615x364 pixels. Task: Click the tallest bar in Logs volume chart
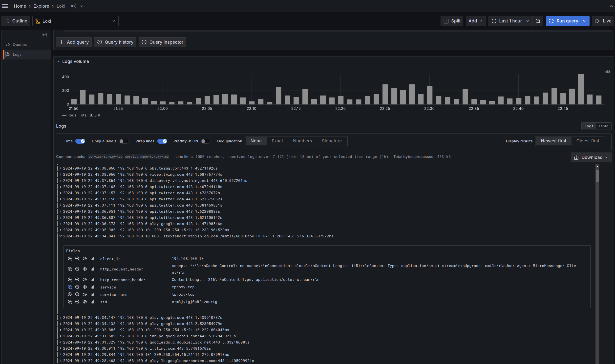[x=581, y=89]
